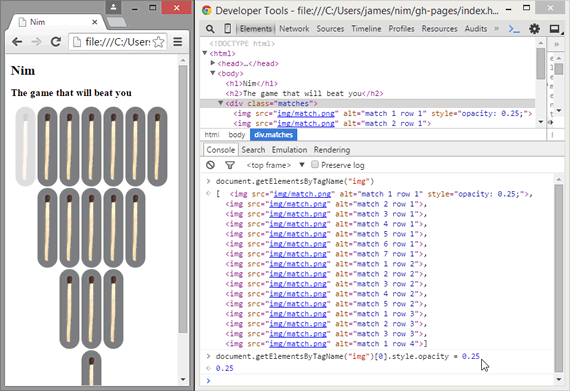Click the Nim page vertical scrollbar thumb
This screenshot has height=391, width=570.
(x=183, y=199)
